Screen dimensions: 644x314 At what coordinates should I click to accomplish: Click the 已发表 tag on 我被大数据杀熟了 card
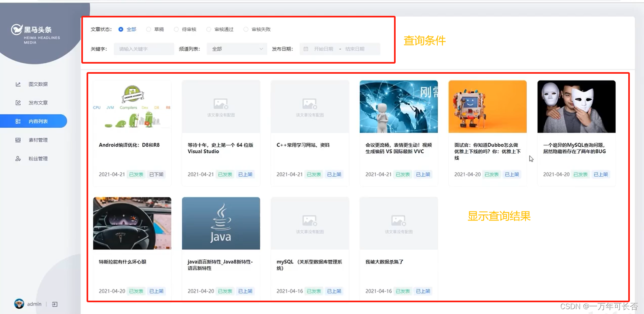coord(403,291)
